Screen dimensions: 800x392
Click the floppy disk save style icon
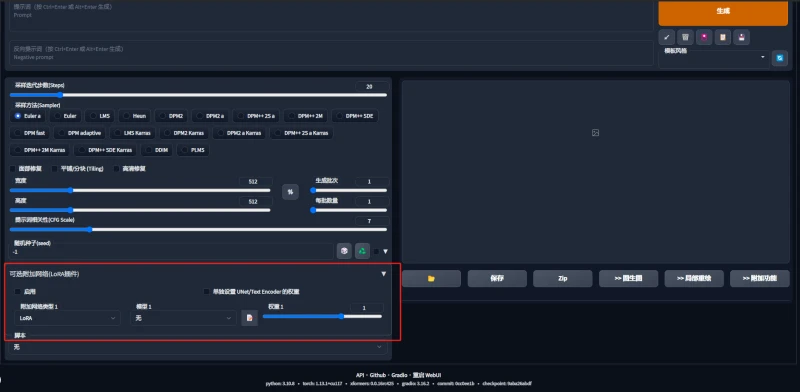(741, 37)
